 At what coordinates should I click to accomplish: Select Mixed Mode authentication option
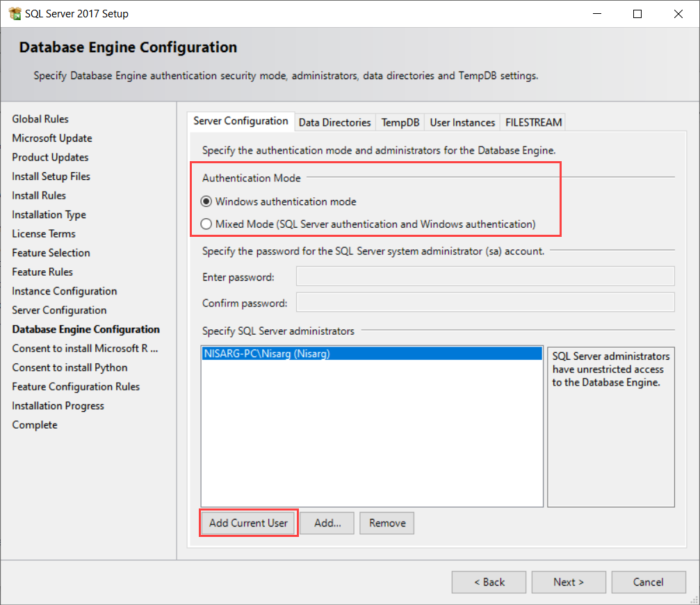click(206, 224)
